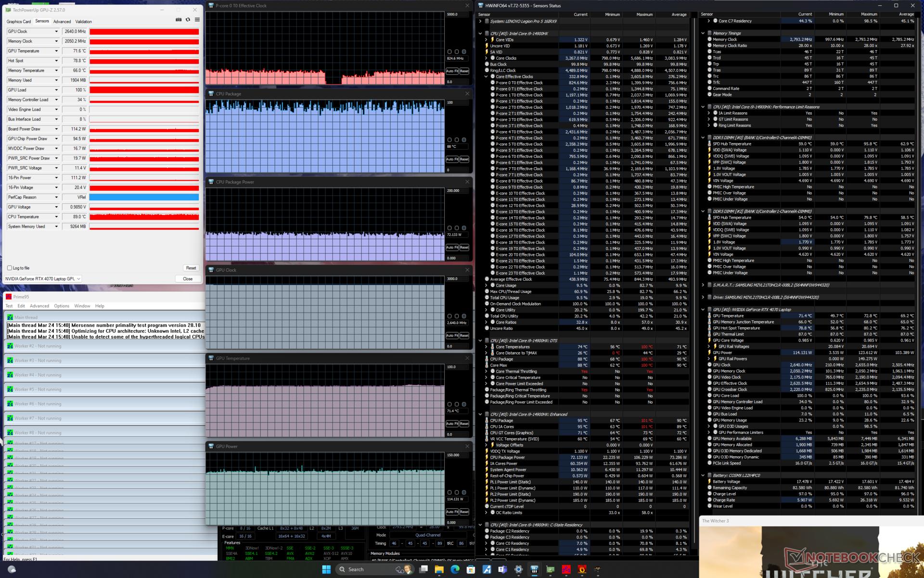Open File Explorer from the taskbar

point(439,569)
